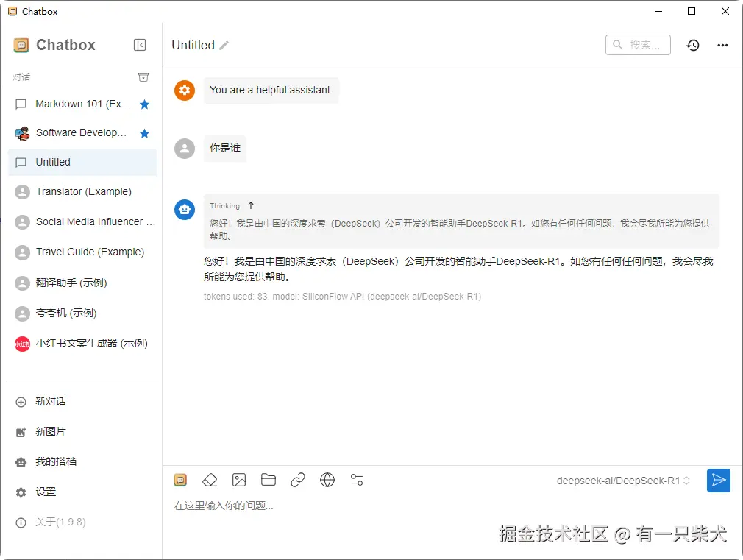Open the Software Developer conversation
Viewport: 743px width, 560px height.
(83, 133)
